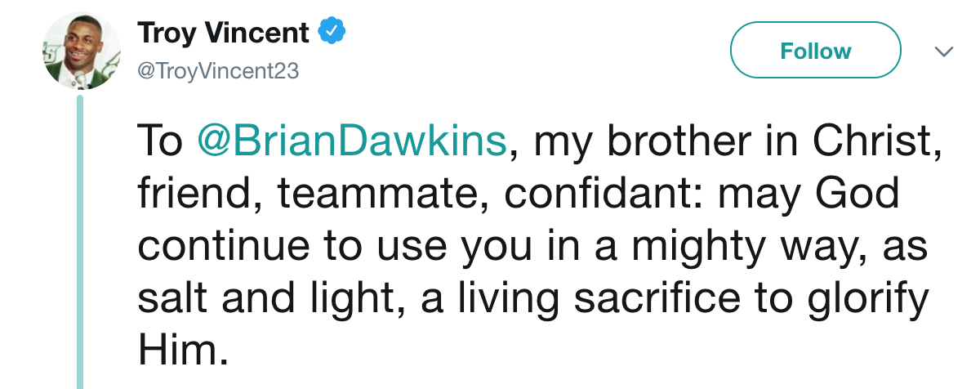Click the word "confidant" in the tweet
The width and height of the screenshot is (980, 389).
[600, 194]
